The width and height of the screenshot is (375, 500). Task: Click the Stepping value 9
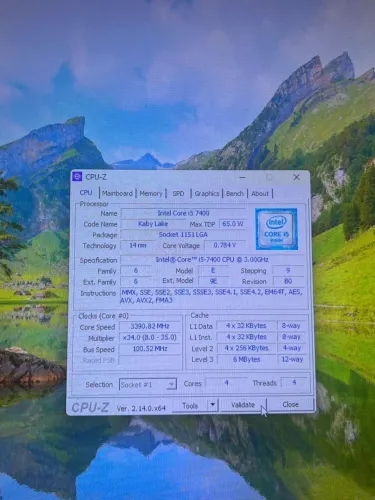[288, 270]
